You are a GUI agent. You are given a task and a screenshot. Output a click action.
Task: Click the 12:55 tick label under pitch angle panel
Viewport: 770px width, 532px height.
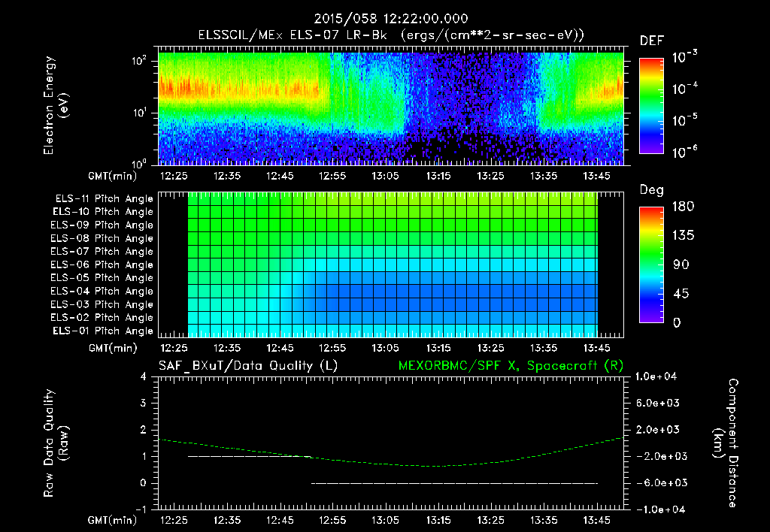332,348
